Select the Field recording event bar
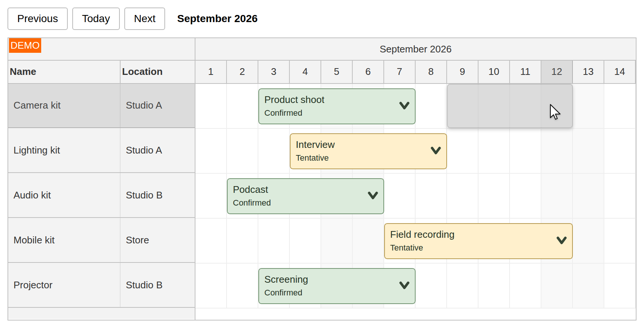Viewport: 644px width, 328px height. (478, 241)
